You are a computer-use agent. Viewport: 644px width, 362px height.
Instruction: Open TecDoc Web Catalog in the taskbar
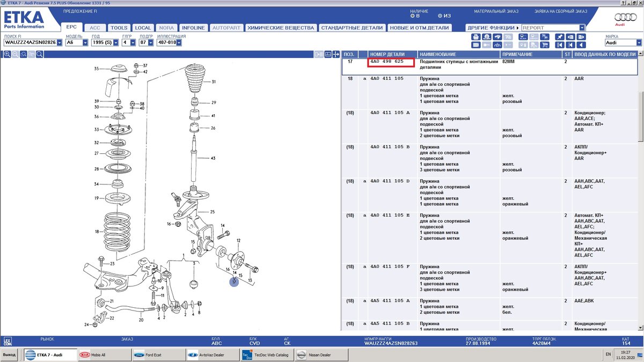point(267,354)
